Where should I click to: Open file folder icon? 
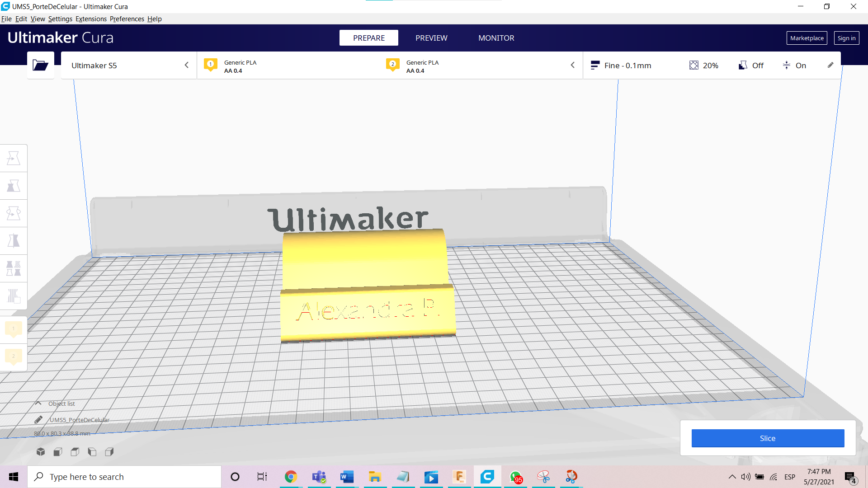40,66
